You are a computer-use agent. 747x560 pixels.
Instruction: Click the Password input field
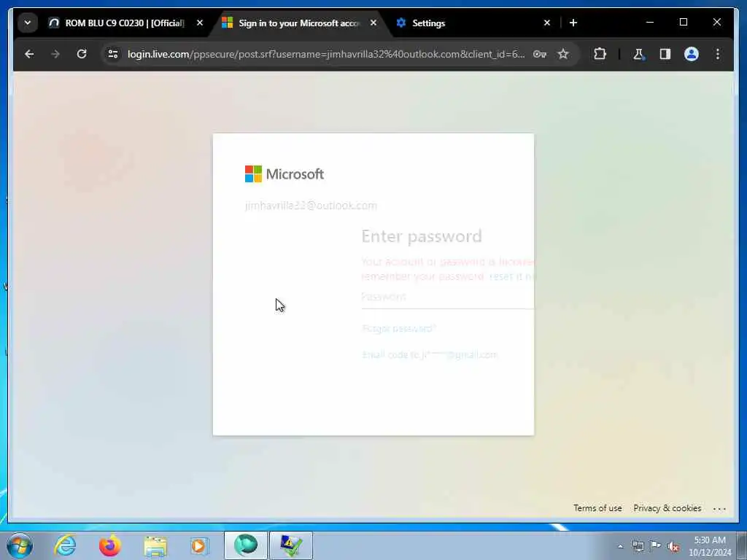click(x=447, y=297)
